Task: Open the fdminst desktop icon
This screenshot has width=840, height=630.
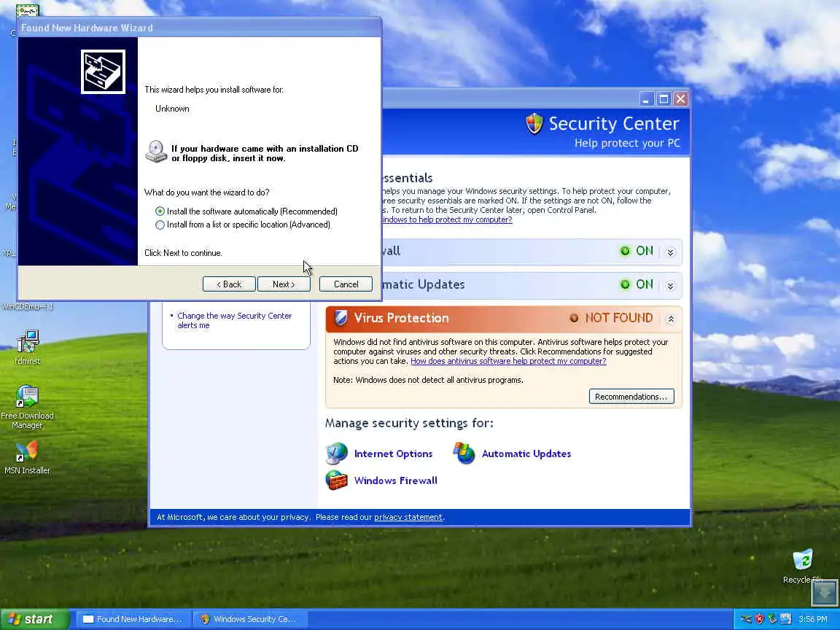Action: (x=27, y=347)
